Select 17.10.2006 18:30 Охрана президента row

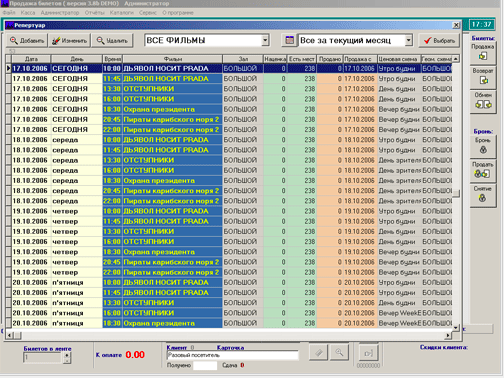(x=232, y=109)
